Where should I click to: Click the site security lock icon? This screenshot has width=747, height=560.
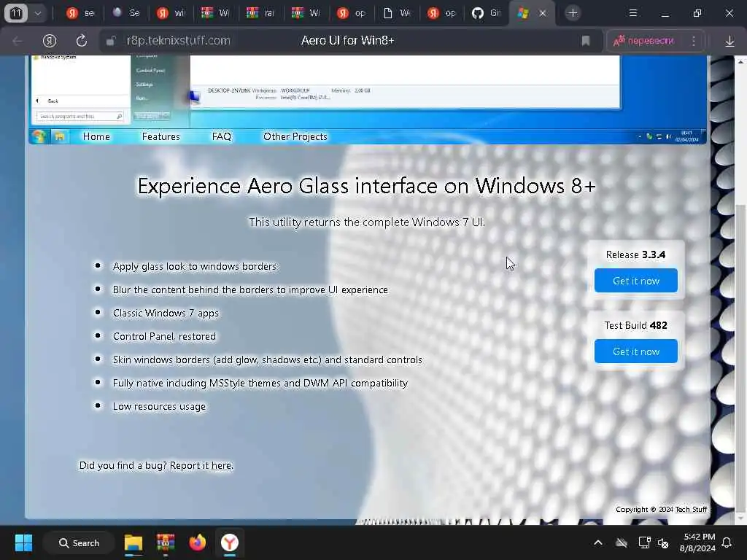(x=111, y=41)
